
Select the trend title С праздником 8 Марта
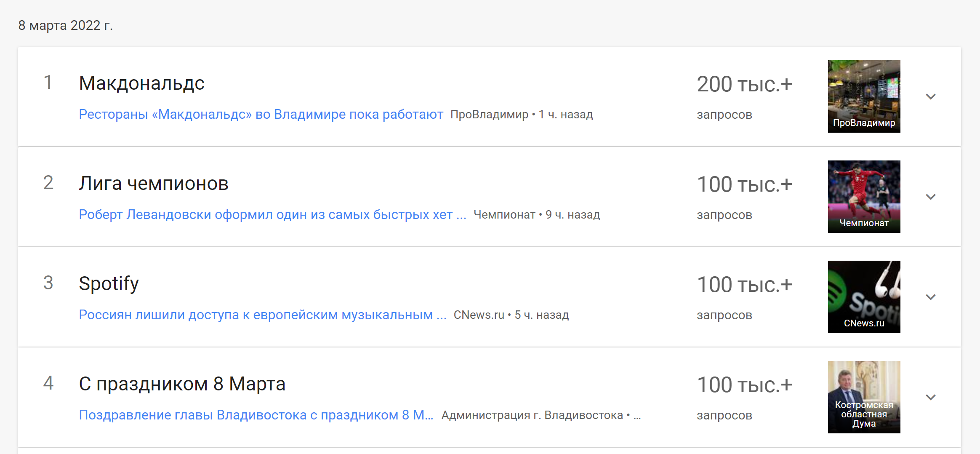(x=182, y=384)
